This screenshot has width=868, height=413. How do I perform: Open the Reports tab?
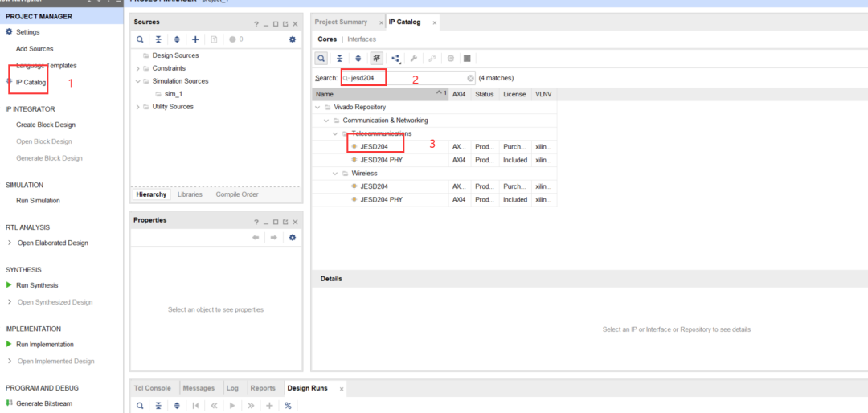(263, 388)
